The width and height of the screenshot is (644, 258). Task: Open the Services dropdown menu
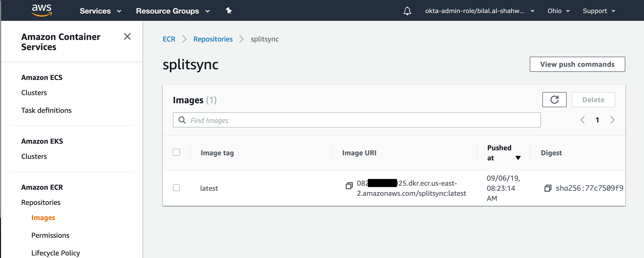(100, 11)
